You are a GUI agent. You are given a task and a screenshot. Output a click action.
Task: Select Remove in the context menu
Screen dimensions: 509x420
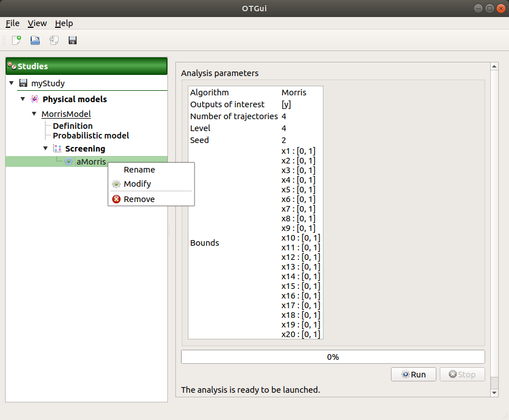139,199
